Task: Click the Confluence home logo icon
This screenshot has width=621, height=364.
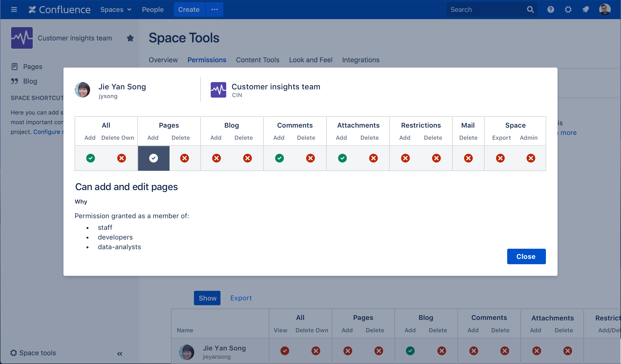Action: tap(32, 9)
